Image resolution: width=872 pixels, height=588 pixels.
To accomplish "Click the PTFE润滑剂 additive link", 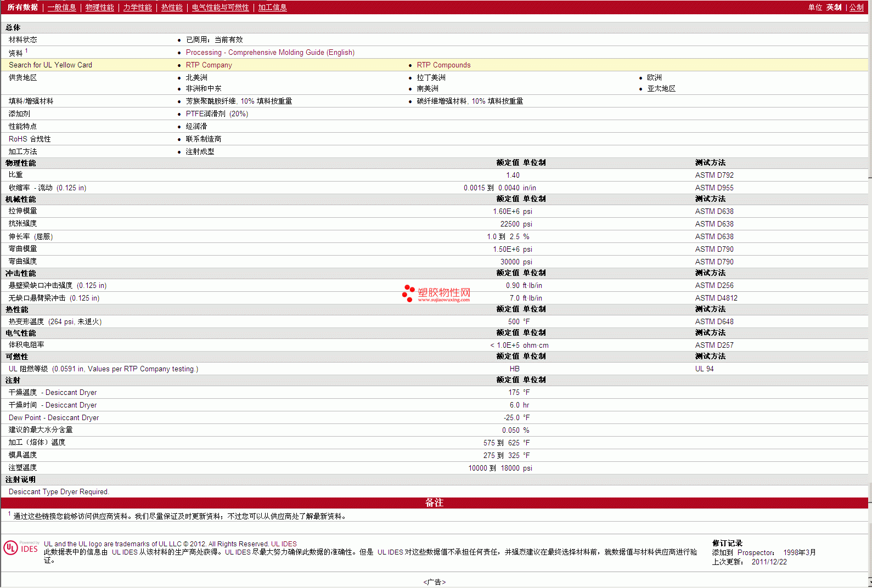I will 217,114.
